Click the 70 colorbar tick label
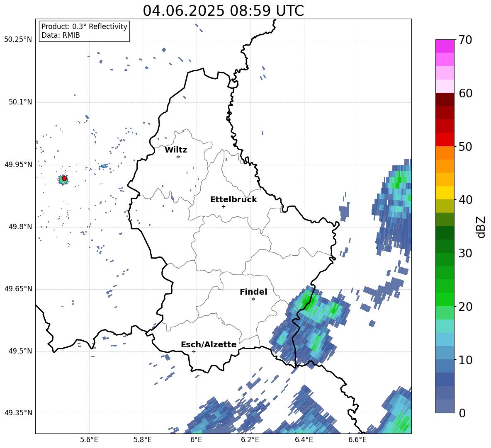This screenshot has width=491, height=448. click(465, 40)
